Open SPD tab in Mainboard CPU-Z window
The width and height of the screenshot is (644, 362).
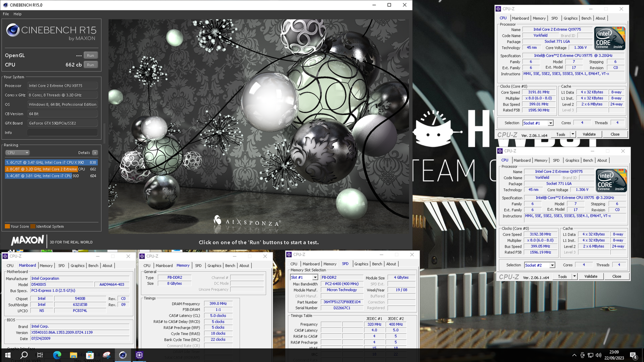click(x=61, y=266)
